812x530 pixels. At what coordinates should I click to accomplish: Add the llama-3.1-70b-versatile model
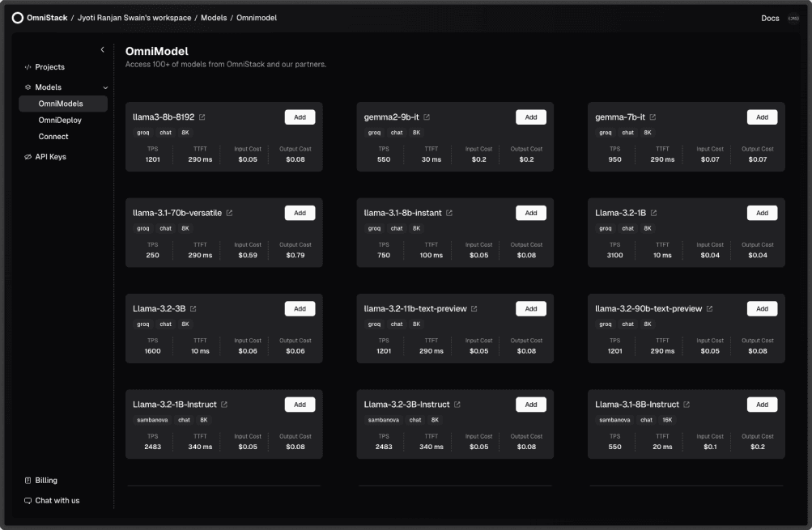point(300,213)
